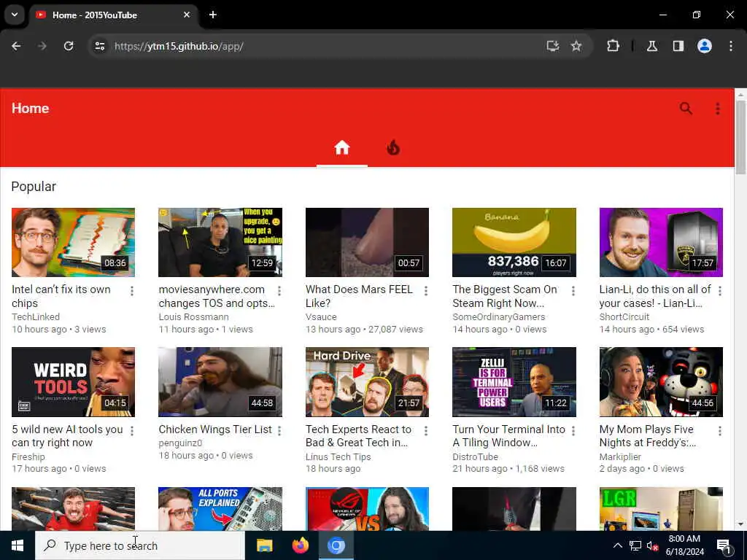Open options for 'The Biggest Scam On Steam'

click(573, 290)
